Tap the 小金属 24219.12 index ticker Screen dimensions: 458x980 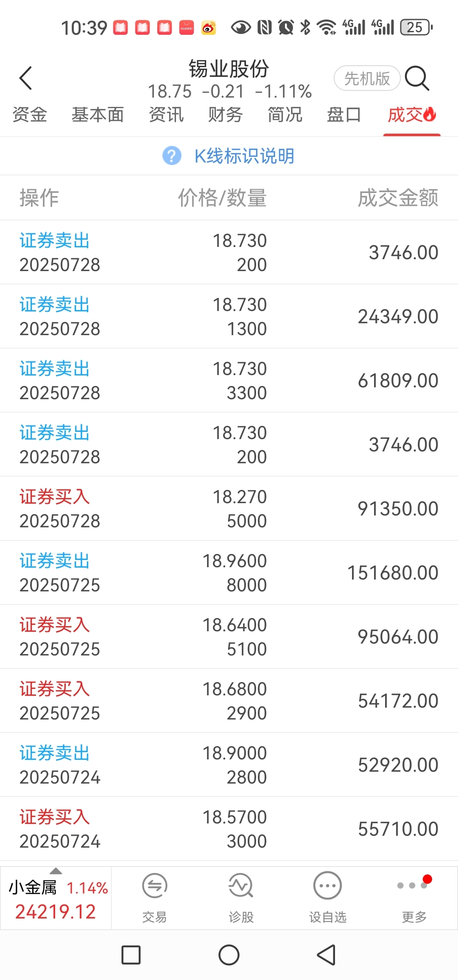point(56,899)
